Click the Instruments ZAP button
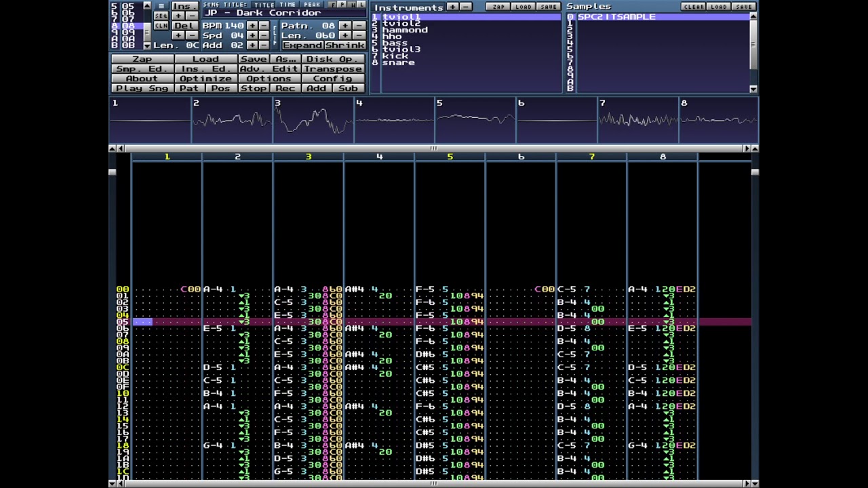 point(498,7)
